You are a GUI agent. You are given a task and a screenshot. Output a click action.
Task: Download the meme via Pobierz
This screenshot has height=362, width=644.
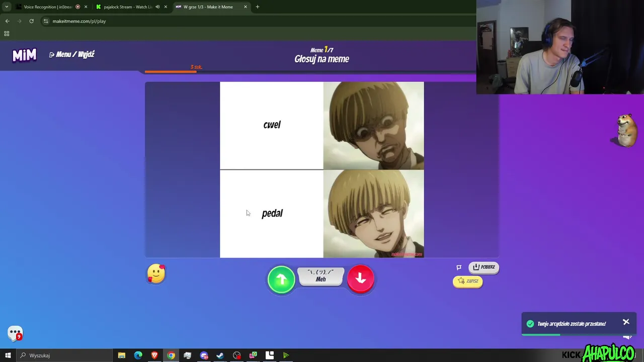click(484, 267)
